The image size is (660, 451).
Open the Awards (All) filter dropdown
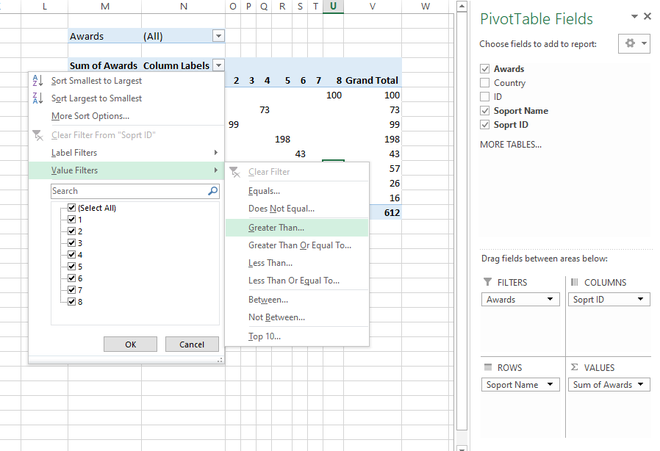click(218, 36)
